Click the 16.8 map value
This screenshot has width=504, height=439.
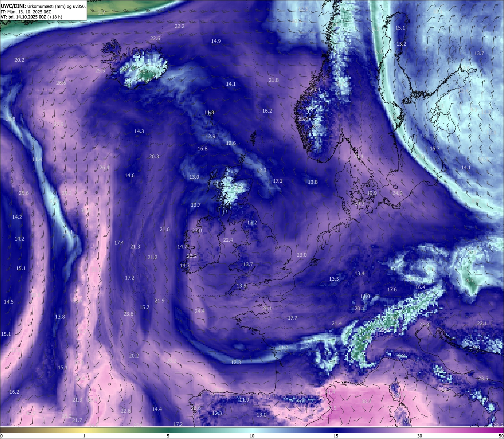202,149
